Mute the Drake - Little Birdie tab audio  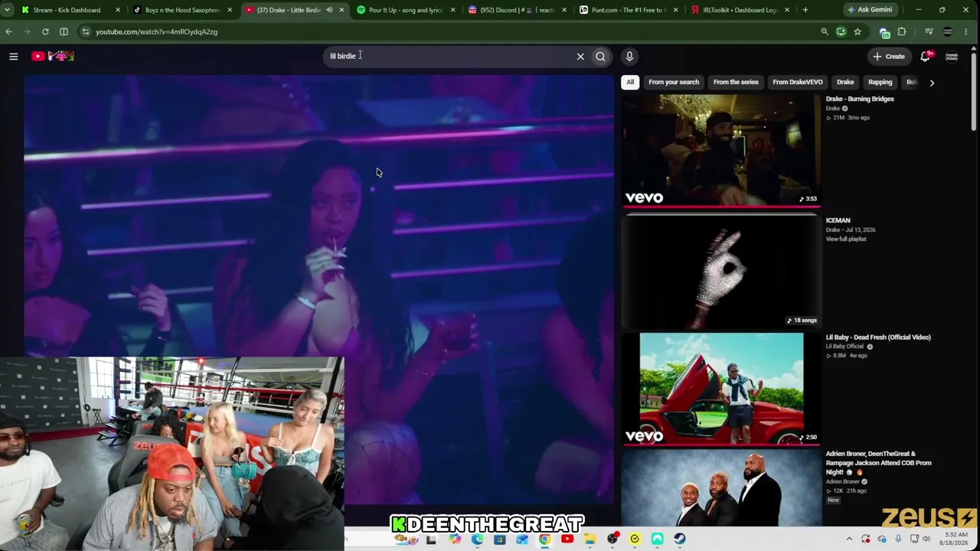click(329, 10)
